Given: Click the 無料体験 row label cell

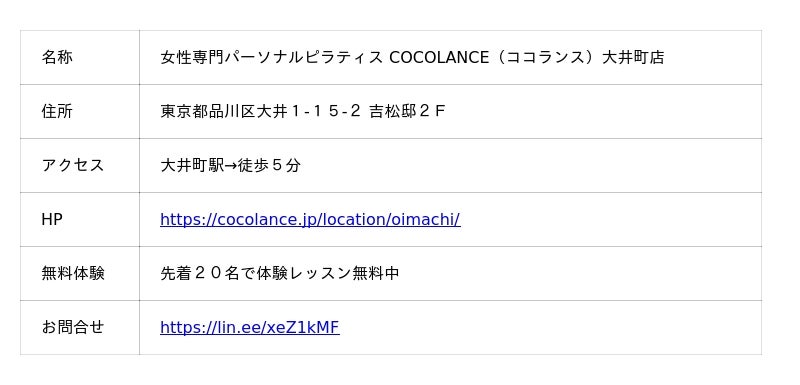Looking at the screenshot, I should 80,274.
